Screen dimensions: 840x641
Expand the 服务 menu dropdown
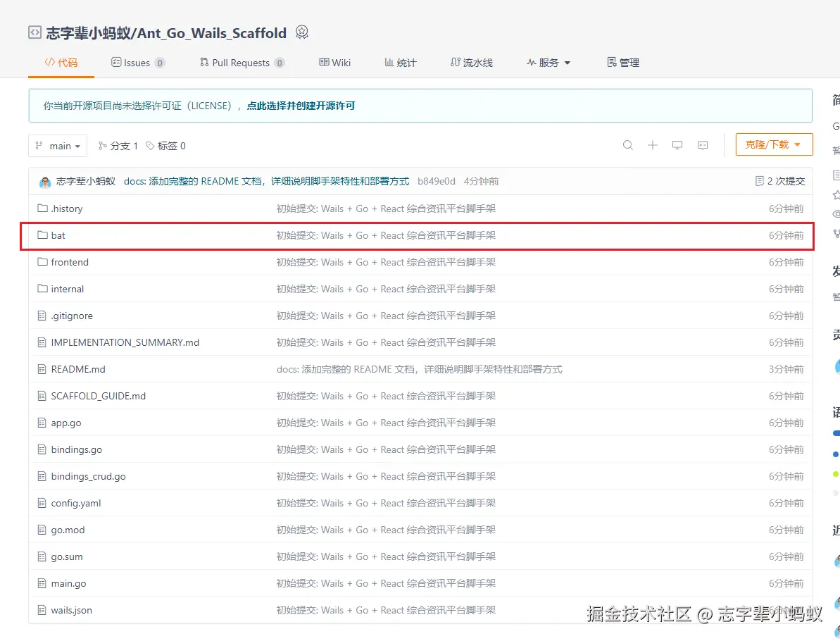click(x=548, y=63)
